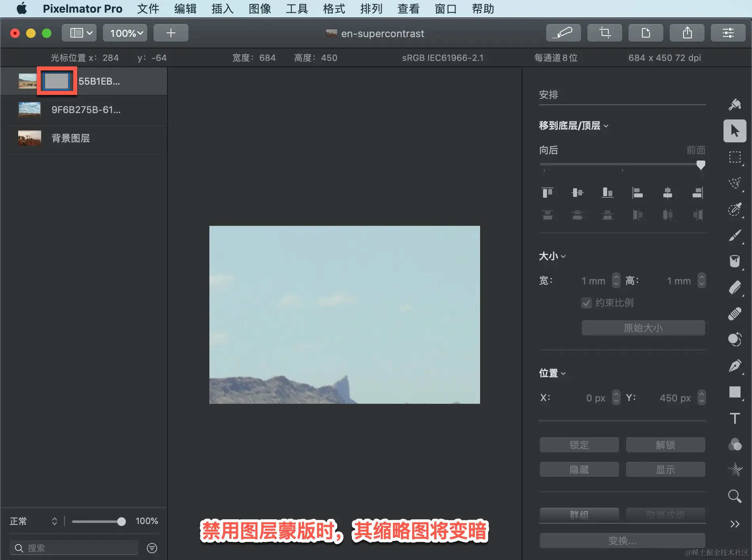Open the 插入 menu

pyautogui.click(x=222, y=9)
